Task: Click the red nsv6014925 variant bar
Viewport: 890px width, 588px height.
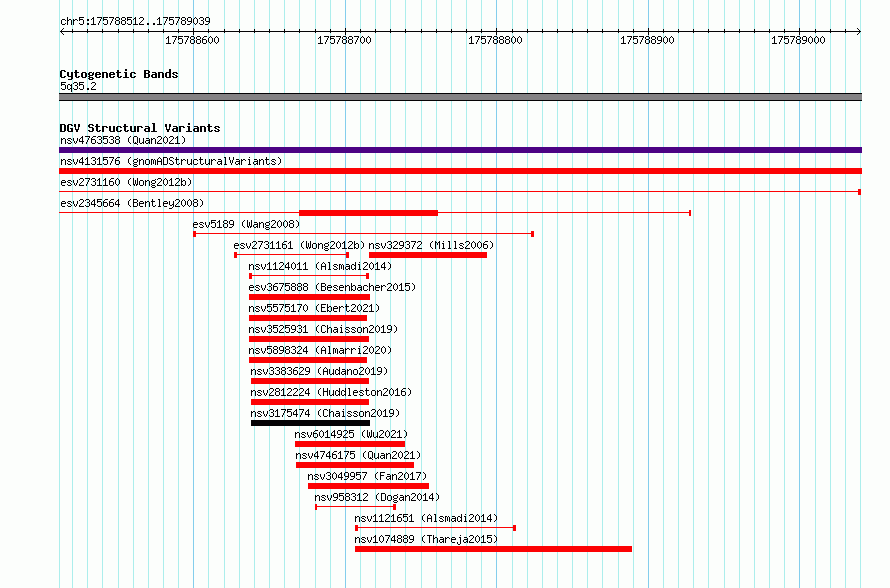Action: click(x=350, y=444)
